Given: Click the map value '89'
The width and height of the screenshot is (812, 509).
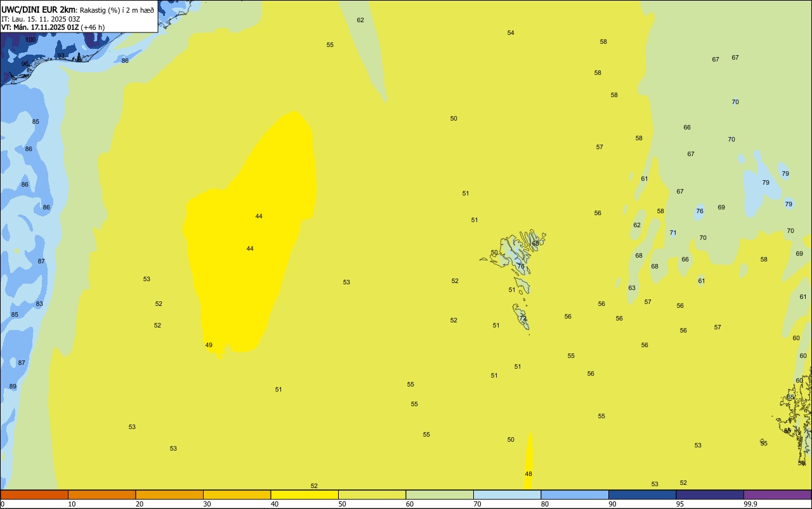Looking at the screenshot, I should [x=13, y=386].
